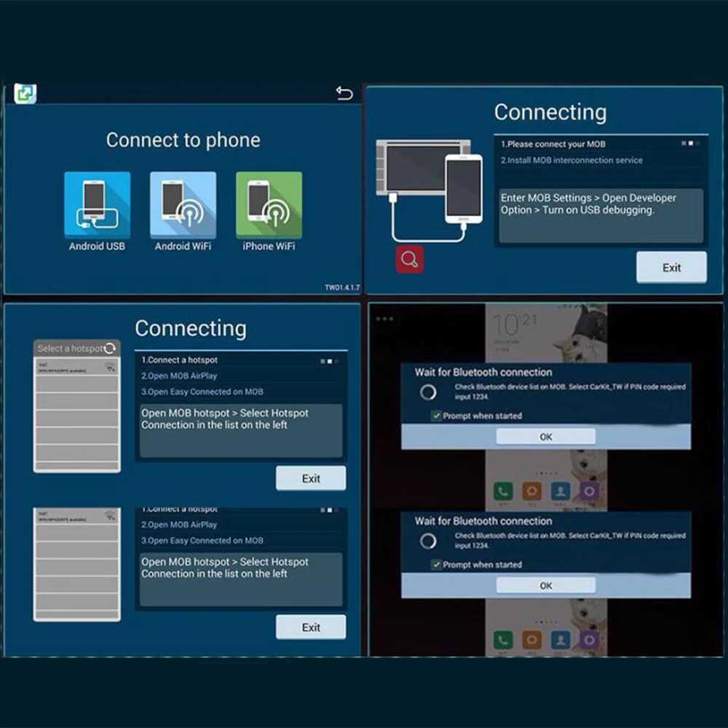Choose the Android WiFi connection icon

(x=183, y=205)
